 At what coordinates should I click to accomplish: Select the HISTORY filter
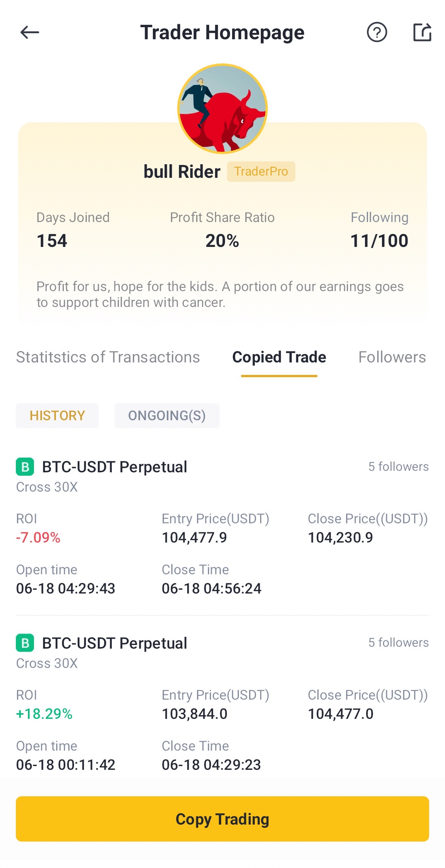(x=57, y=415)
